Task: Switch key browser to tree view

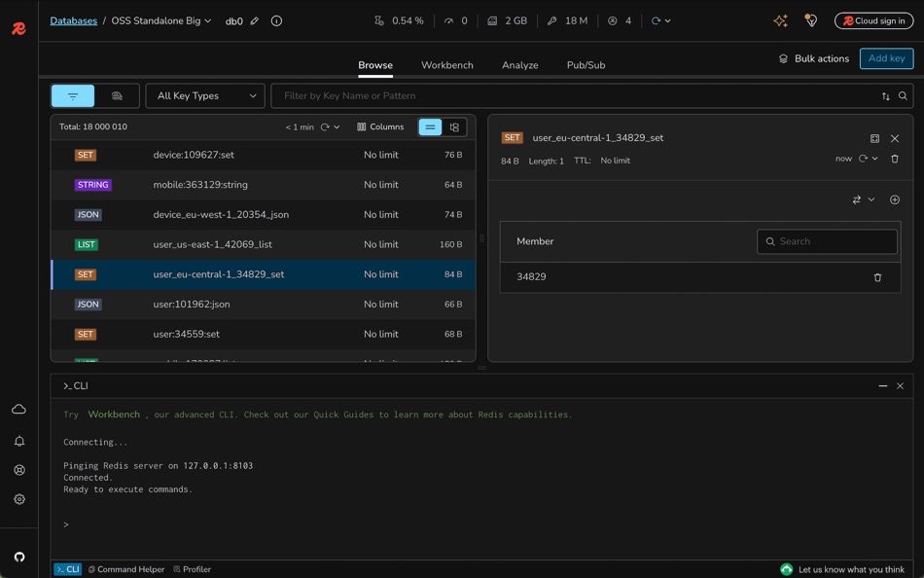Action: click(x=454, y=127)
